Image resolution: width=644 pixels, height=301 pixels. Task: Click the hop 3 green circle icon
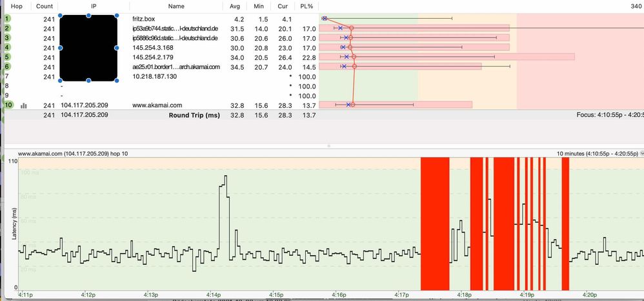coord(8,38)
